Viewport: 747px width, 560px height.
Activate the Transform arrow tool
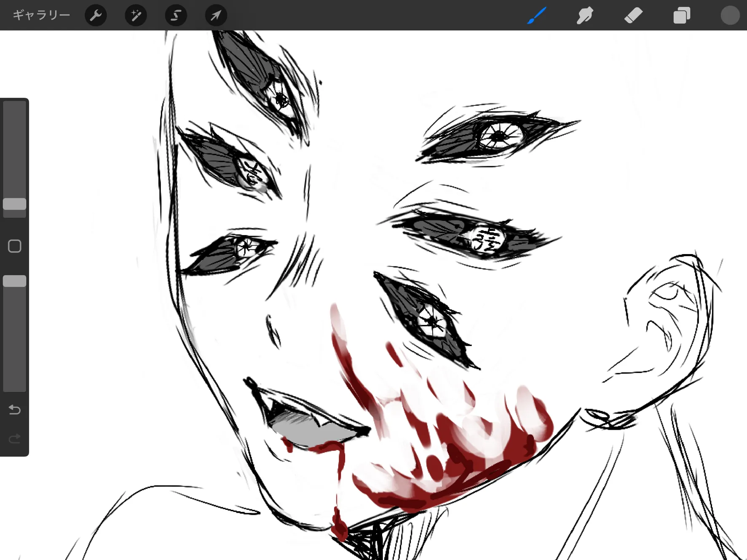pos(216,15)
